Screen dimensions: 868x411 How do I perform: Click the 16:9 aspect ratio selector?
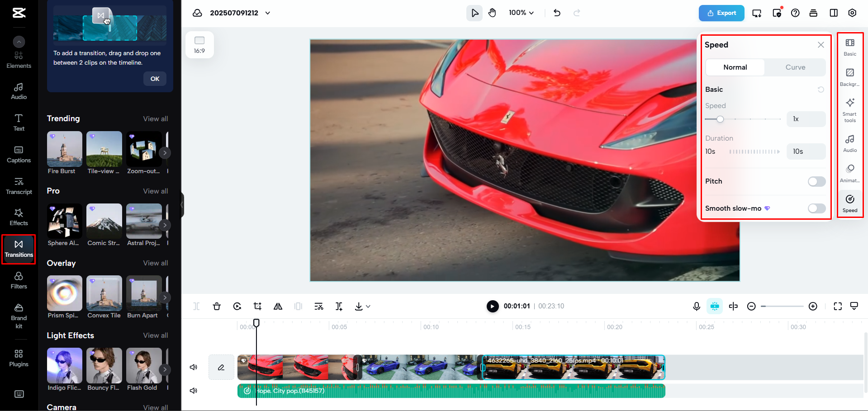pos(199,44)
